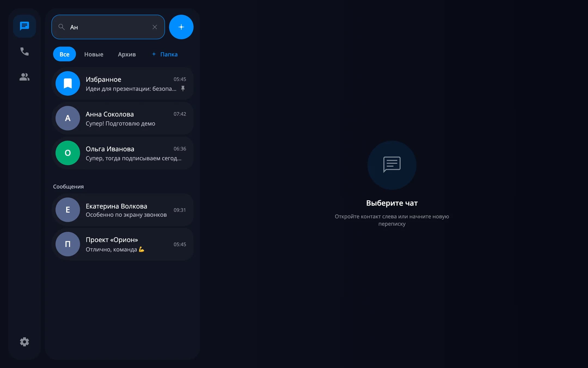Open the Проект «Орион» chat
The width and height of the screenshot is (588, 368).
point(122,244)
